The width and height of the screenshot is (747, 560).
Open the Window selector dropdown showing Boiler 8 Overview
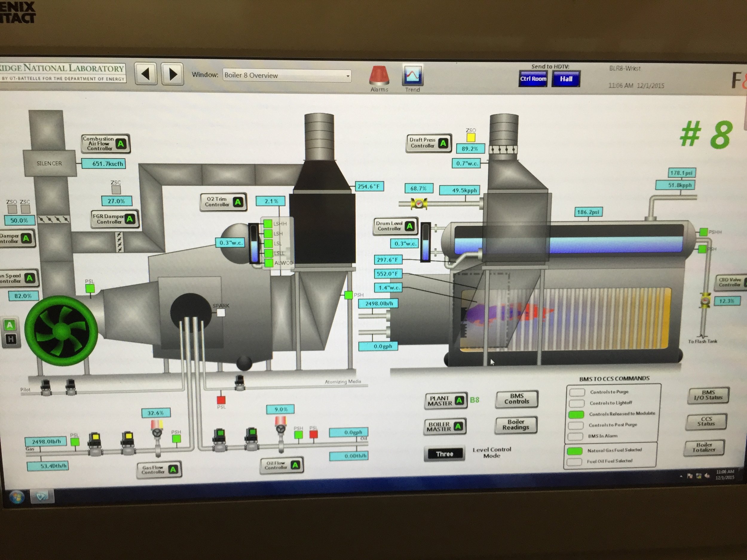[x=287, y=76]
